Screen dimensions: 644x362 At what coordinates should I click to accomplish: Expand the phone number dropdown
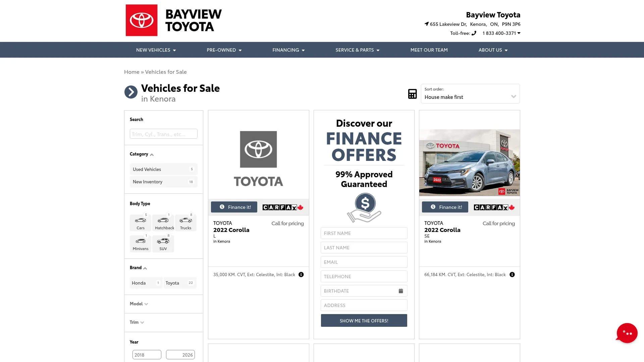click(x=519, y=33)
